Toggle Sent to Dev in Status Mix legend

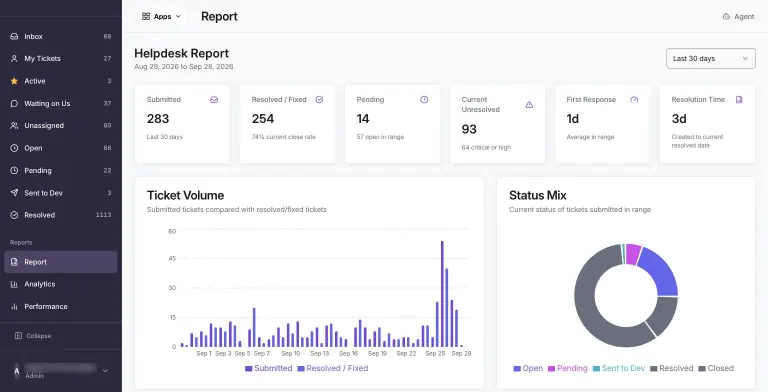click(619, 368)
